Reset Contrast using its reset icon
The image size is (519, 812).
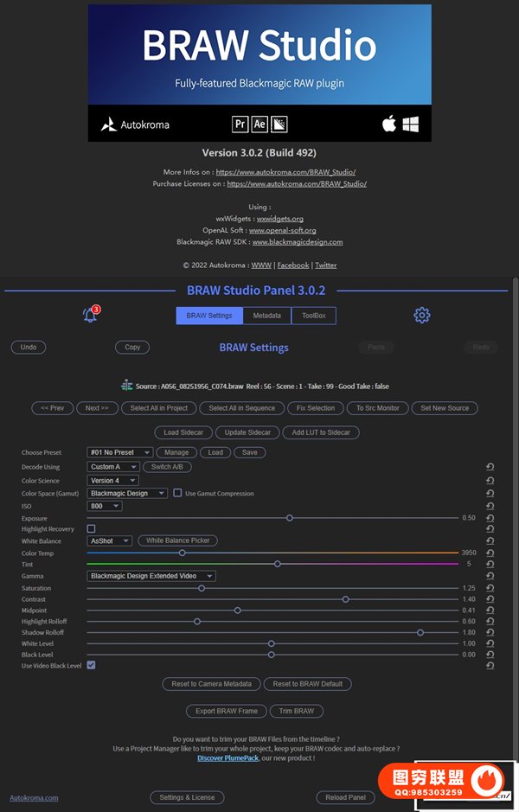[490, 599]
